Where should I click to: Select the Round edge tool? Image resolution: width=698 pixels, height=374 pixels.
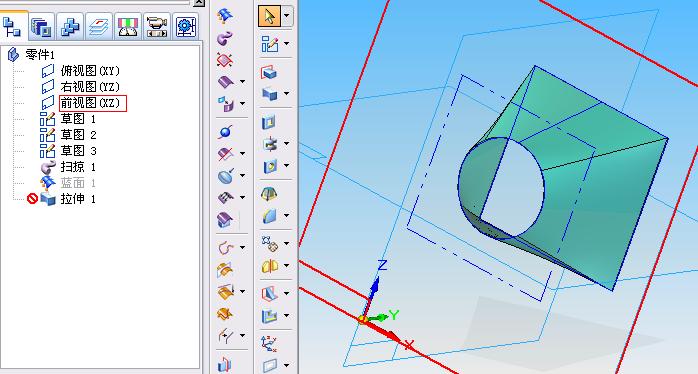[270, 216]
